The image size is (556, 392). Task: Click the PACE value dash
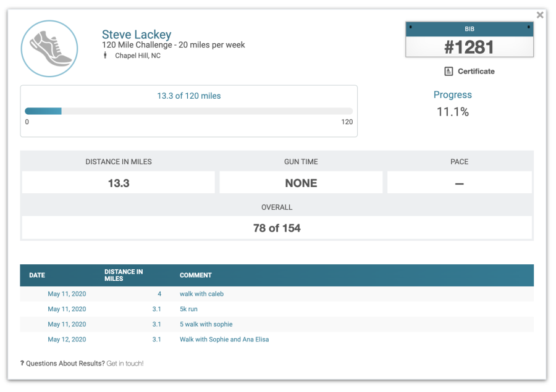coord(459,183)
